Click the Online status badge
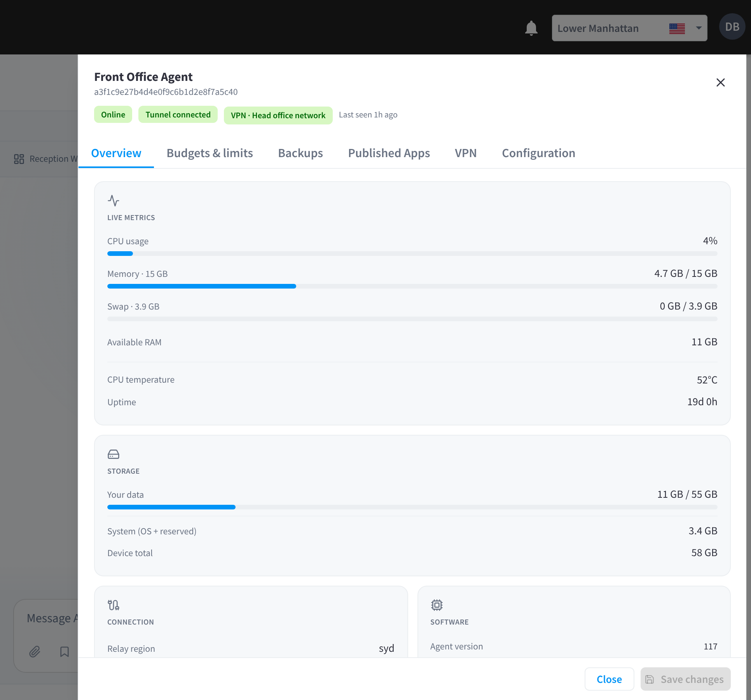The width and height of the screenshot is (751, 700). click(113, 114)
